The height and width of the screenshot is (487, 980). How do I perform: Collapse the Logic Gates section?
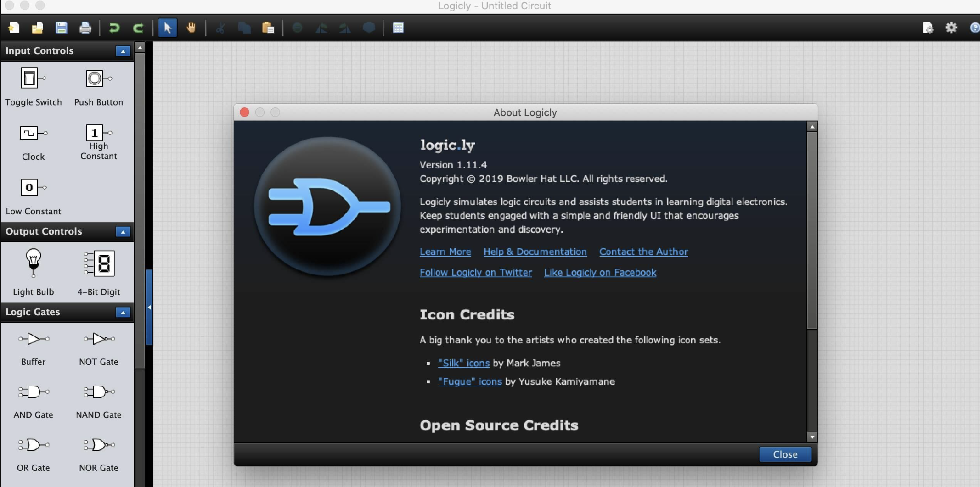coord(123,313)
